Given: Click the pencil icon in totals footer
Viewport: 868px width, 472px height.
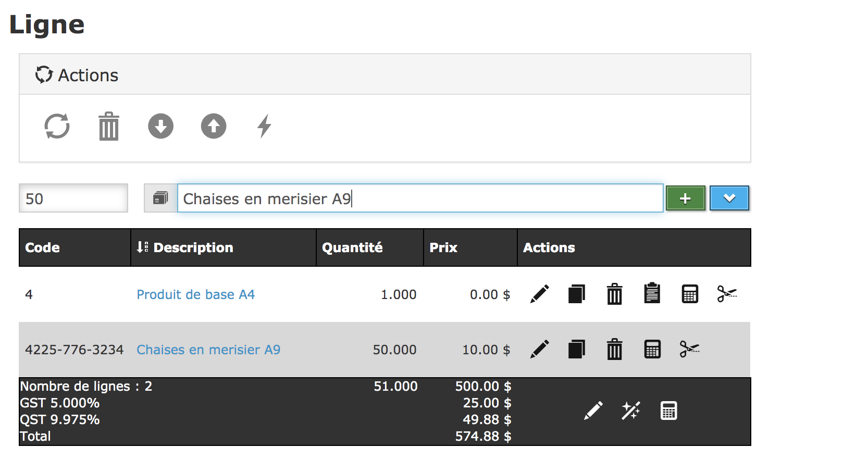Looking at the screenshot, I should point(593,411).
